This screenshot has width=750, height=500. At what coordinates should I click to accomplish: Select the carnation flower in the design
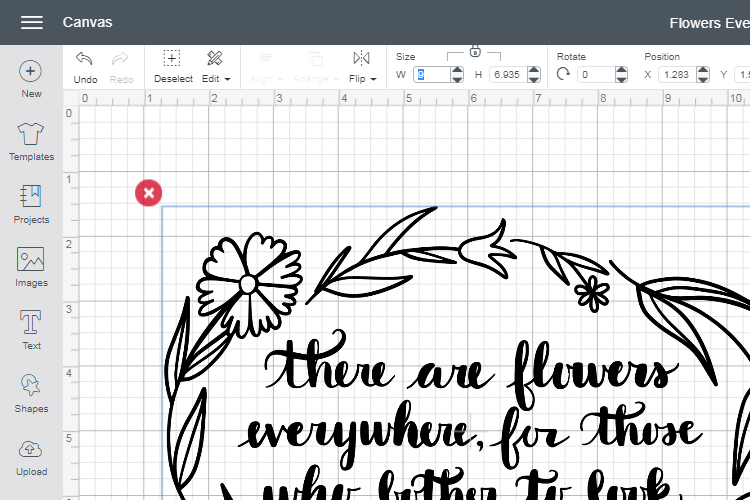click(249, 284)
